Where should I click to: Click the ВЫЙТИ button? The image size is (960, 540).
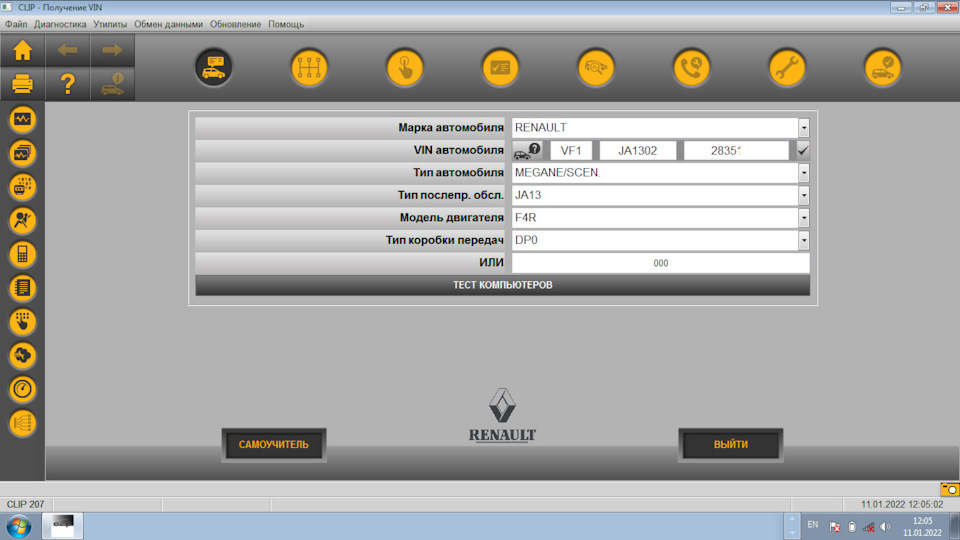point(730,444)
